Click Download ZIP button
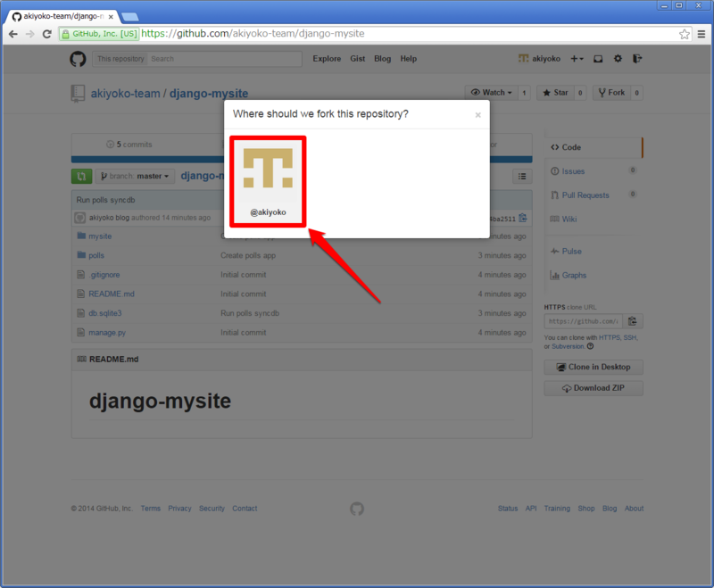714x588 pixels. point(594,388)
